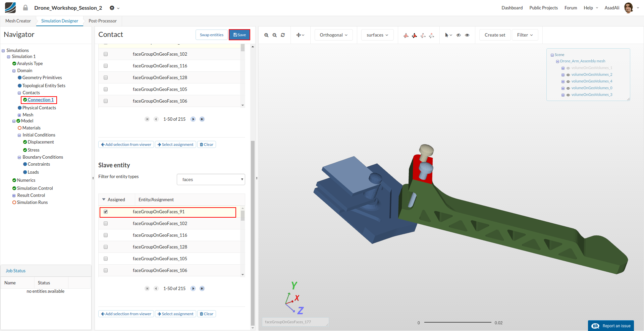Reset the viewer with refresh icon
Screen dimensions: 644x331
click(283, 35)
